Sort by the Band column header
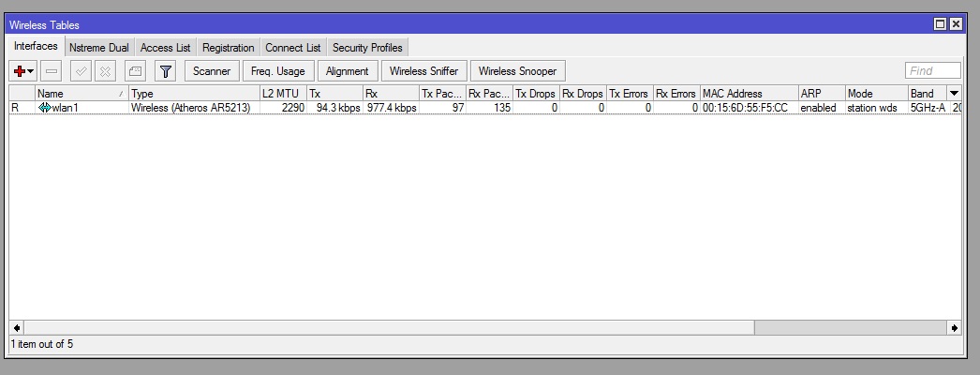 [x=928, y=93]
